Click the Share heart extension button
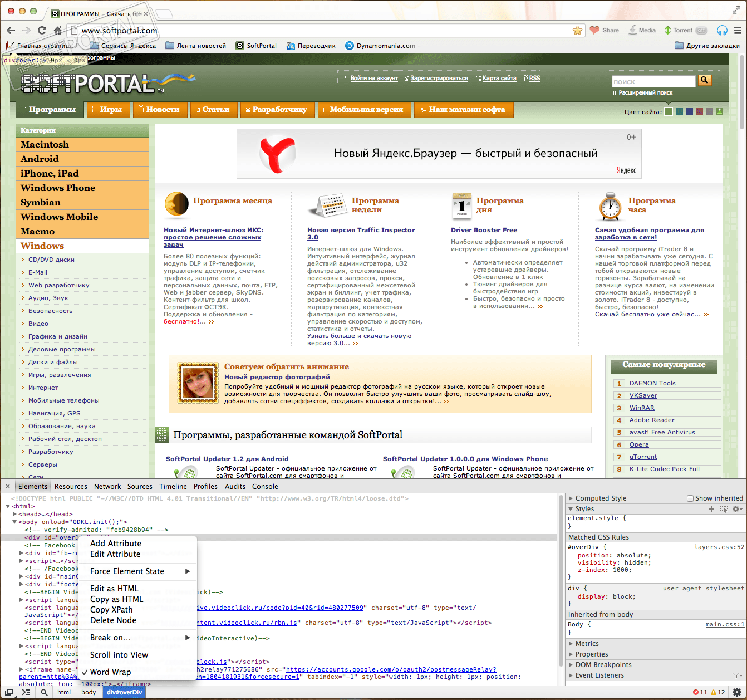 point(604,30)
